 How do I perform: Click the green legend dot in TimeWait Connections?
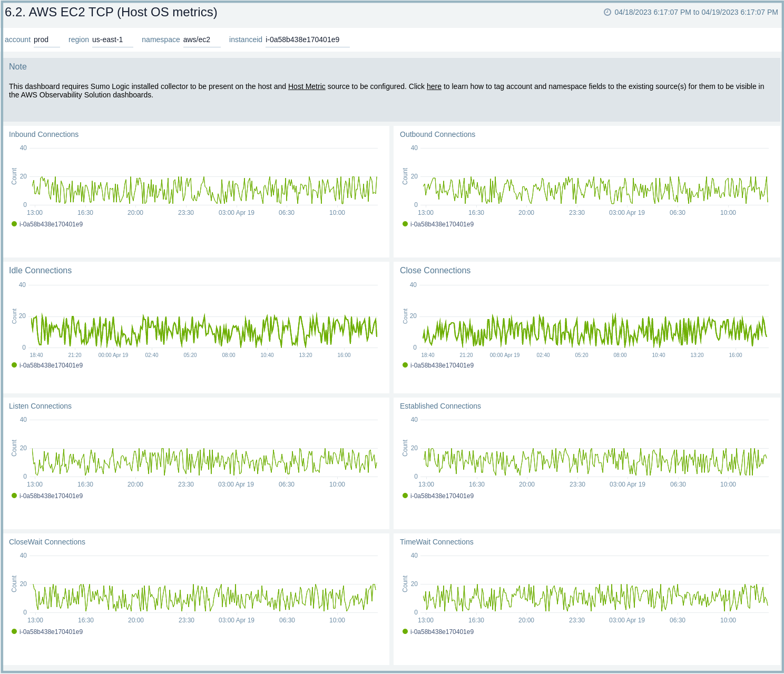pos(405,631)
